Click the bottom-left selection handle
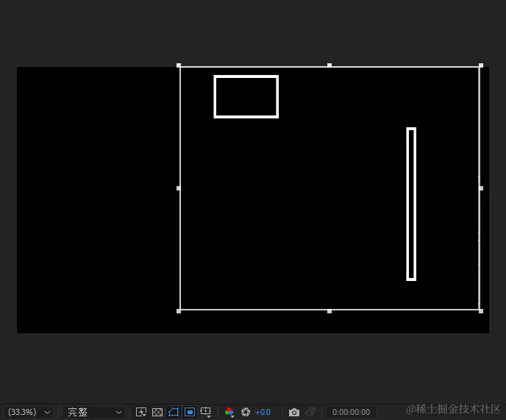 tap(179, 311)
